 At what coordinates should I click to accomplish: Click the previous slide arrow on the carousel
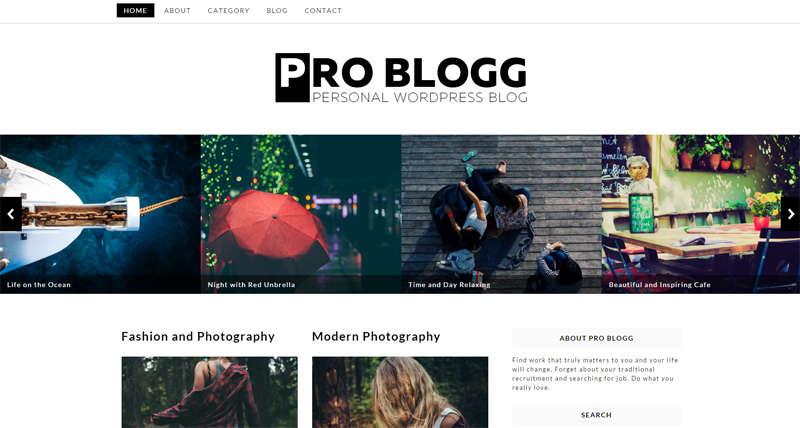11,214
